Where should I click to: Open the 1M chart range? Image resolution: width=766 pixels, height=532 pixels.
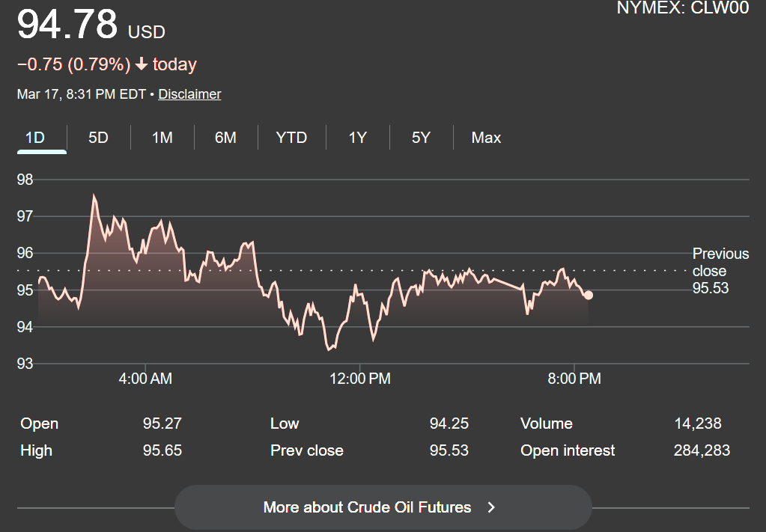coord(162,138)
